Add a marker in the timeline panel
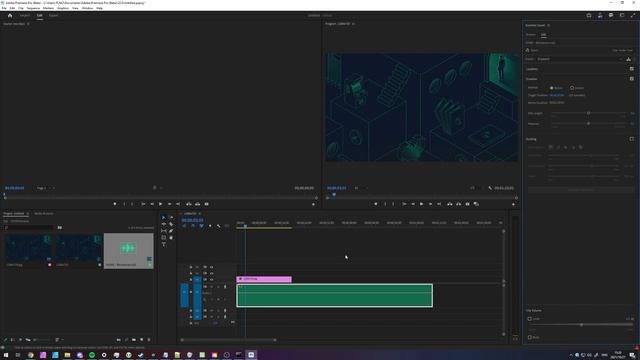The image size is (640, 360). (210, 226)
